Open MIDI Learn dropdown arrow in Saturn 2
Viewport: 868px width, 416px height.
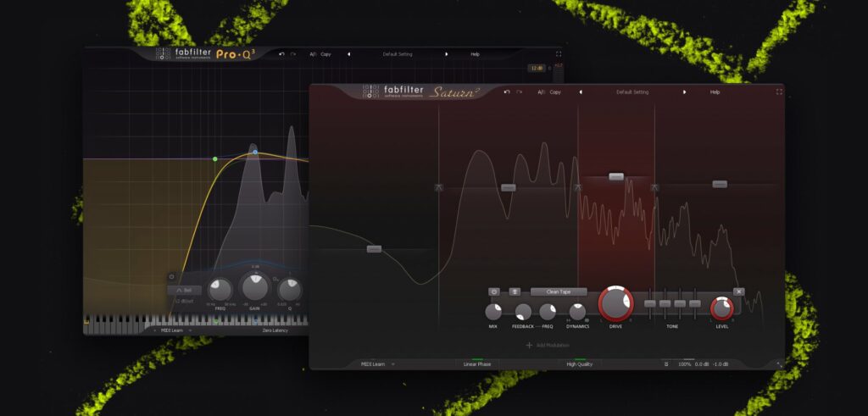click(x=393, y=364)
